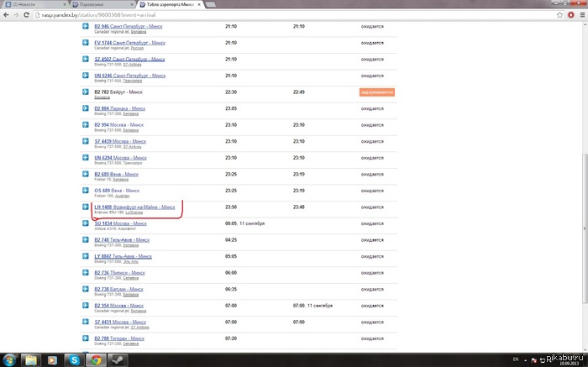Image resolution: width=588 pixels, height=367 pixels.
Task: Open the Windows Start menu
Action: click(8, 360)
